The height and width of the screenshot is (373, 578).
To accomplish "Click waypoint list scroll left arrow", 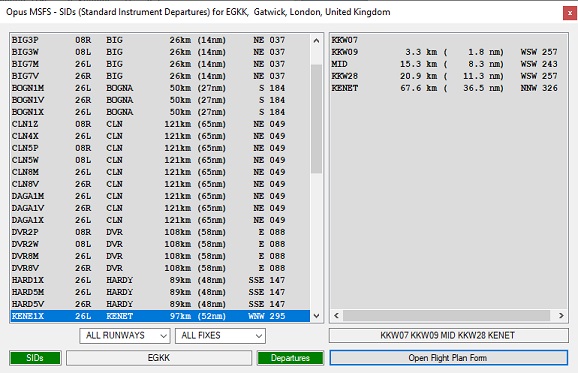I will (x=336, y=316).
